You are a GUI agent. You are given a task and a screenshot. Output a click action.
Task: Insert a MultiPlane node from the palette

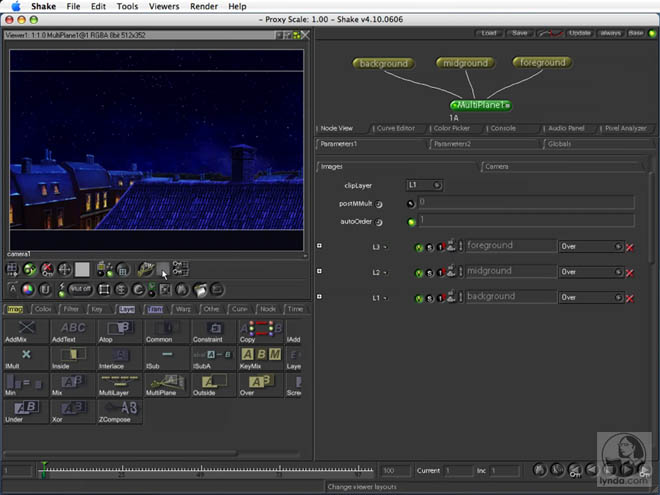(x=167, y=385)
